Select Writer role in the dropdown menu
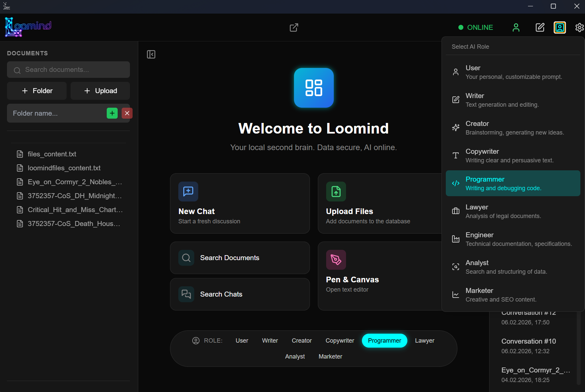Screen dimensions: 585x392 [x=513, y=100]
